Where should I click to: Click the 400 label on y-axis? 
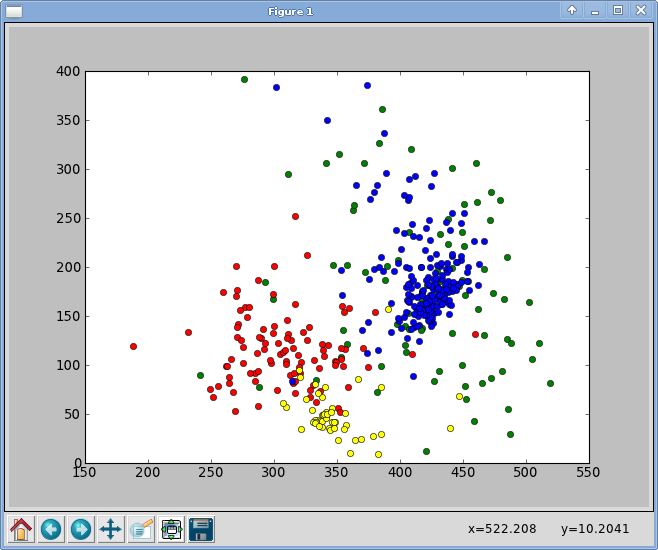pyautogui.click(x=68, y=72)
